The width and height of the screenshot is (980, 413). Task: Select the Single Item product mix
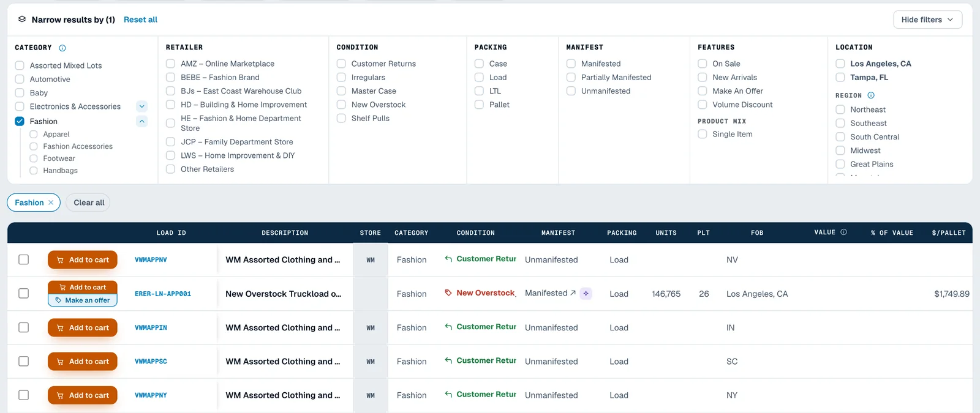pos(703,134)
